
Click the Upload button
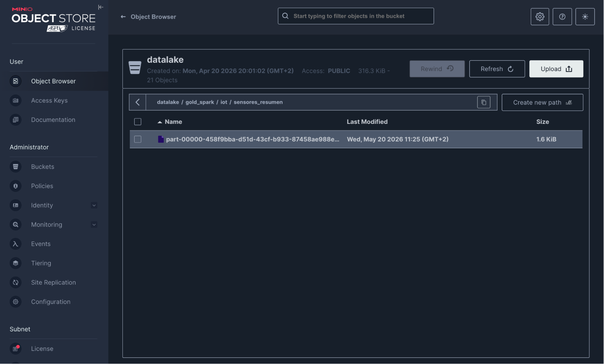tap(556, 69)
